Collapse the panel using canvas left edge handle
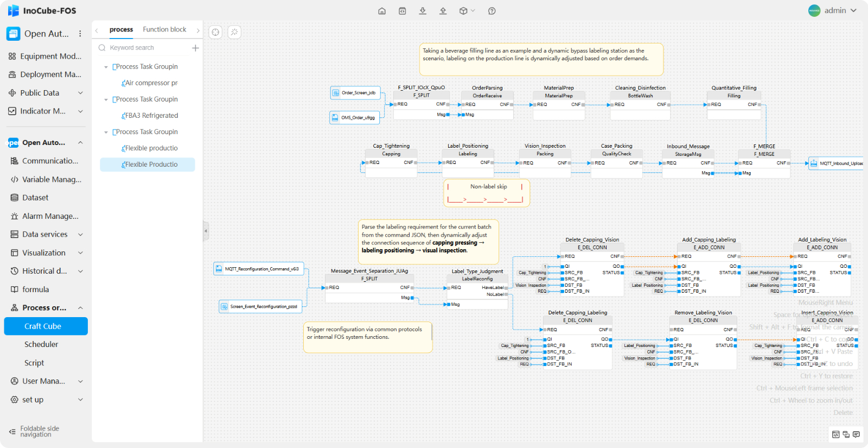Viewport: 868px width, 448px height. (206, 231)
